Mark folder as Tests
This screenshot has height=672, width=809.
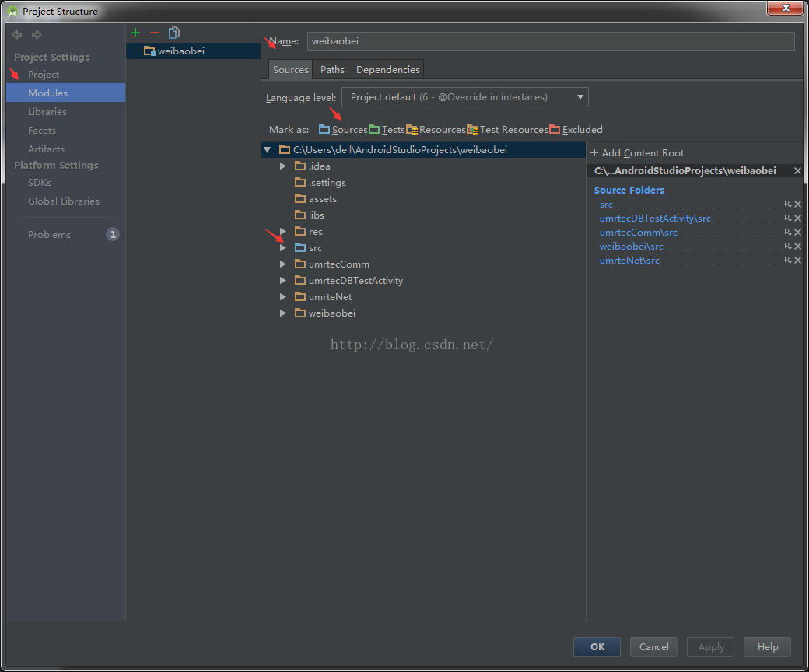coord(387,129)
